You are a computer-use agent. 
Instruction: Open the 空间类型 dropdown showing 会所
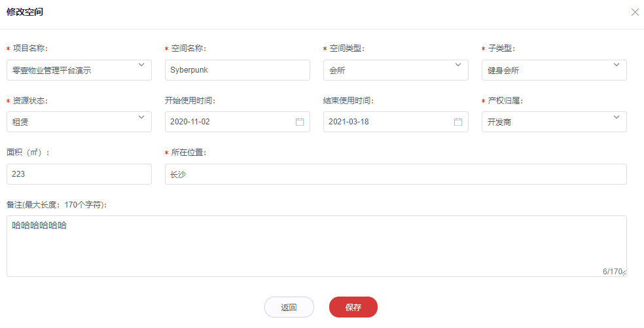coord(395,70)
